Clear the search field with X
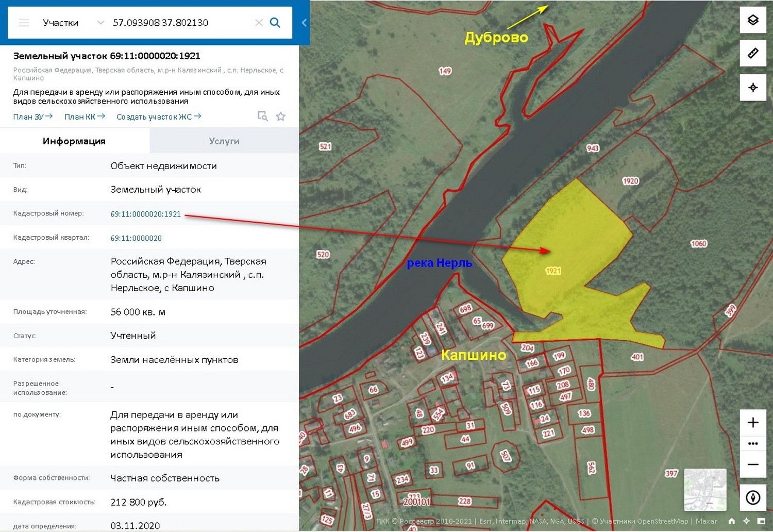This screenshot has height=532, width=773. pos(259,23)
